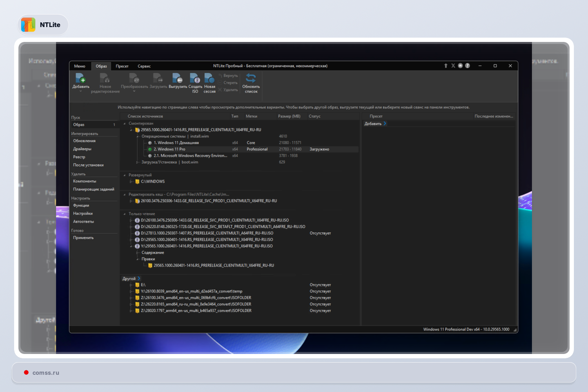The image size is (588, 392).
Task: Open the Пресет ribbon tab
Action: [x=122, y=66]
